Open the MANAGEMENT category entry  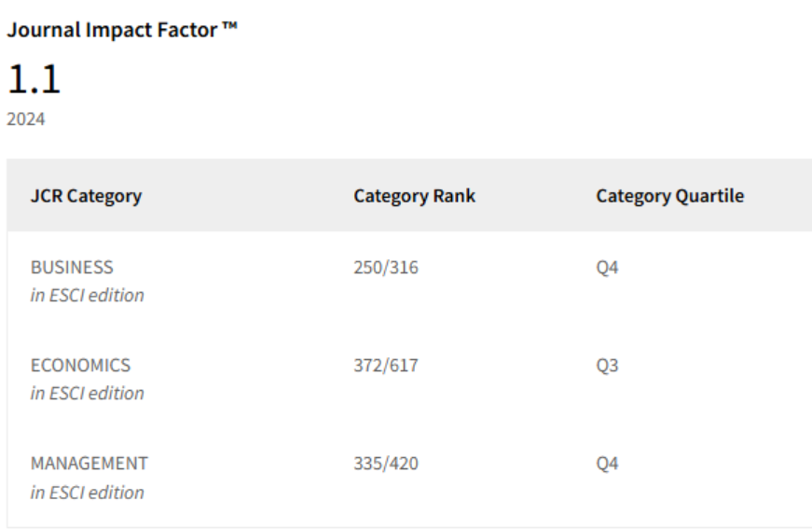89,463
